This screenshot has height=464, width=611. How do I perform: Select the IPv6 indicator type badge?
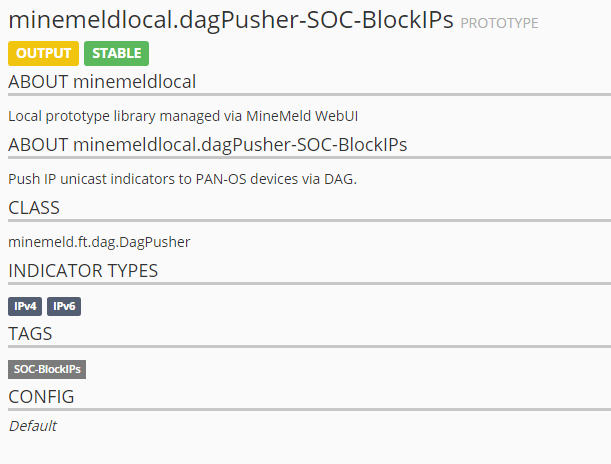pyautogui.click(x=64, y=306)
